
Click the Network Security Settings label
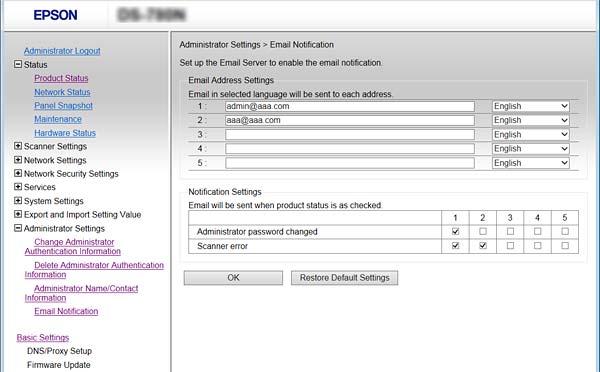(71, 174)
